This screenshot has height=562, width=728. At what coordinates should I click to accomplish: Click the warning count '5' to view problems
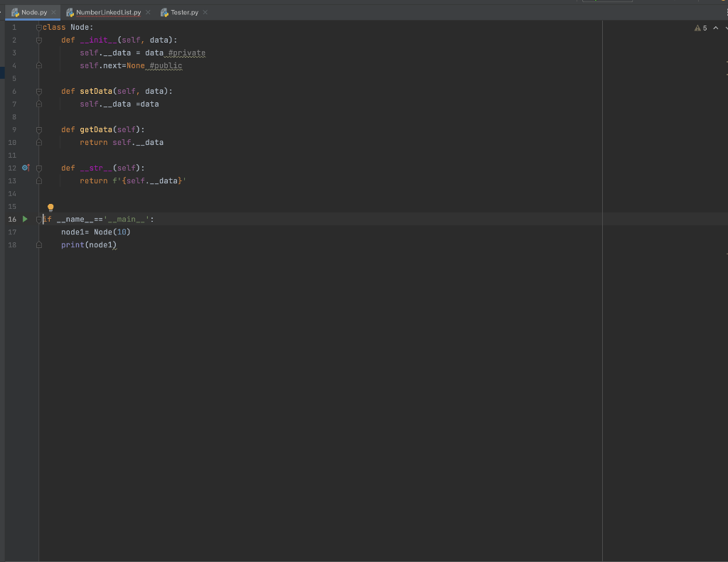click(704, 28)
